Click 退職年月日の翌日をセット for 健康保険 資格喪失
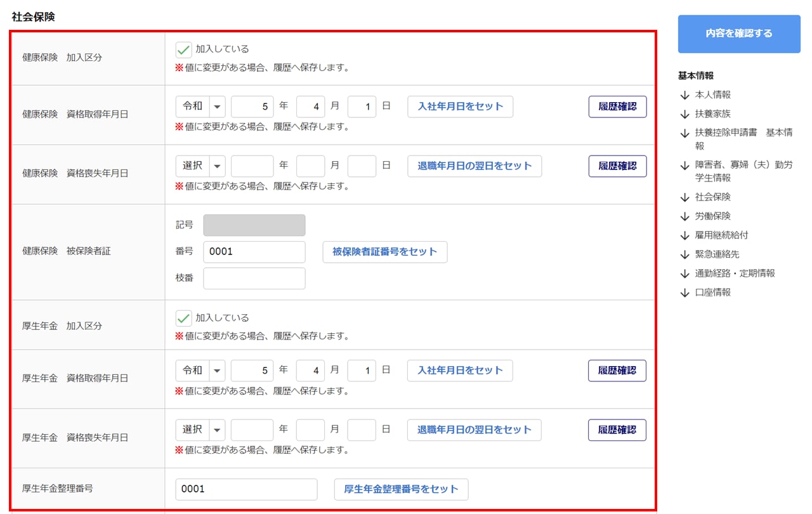 tap(475, 166)
